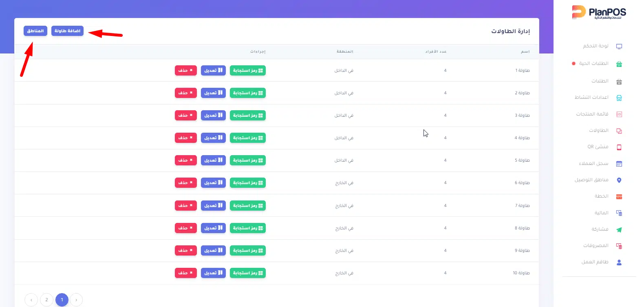Screen dimensions: 644x307
Task: Click تعديل button for طاولة 7
Action: (x=213, y=206)
